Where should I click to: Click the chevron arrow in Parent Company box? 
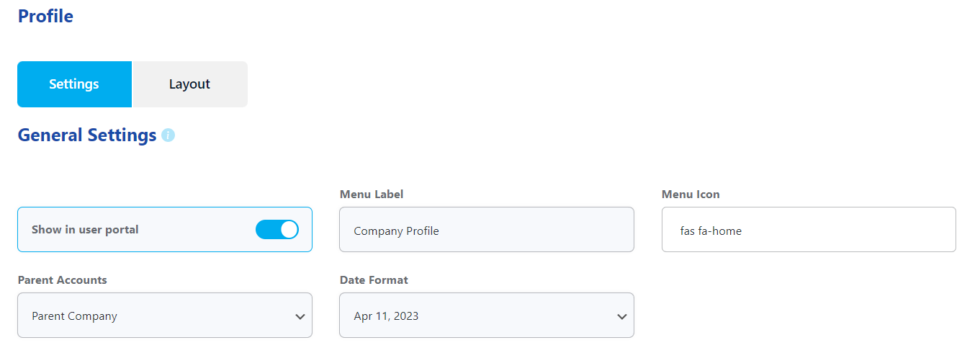300,316
